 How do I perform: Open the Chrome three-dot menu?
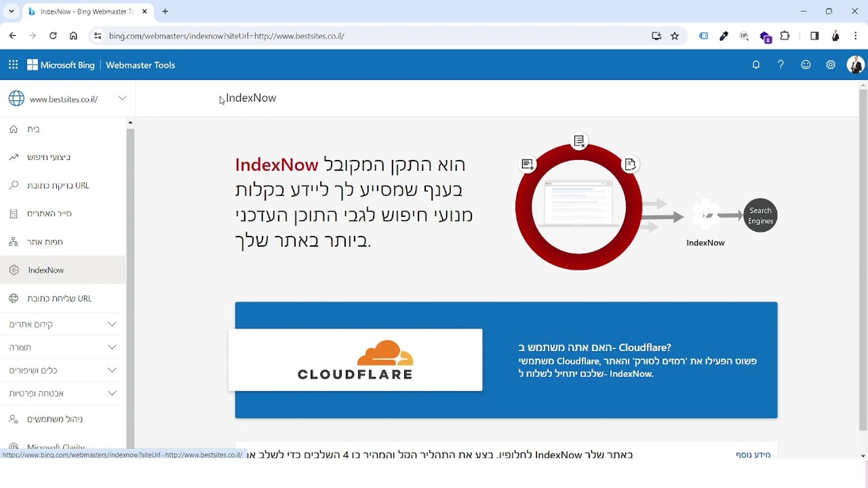pos(856,36)
